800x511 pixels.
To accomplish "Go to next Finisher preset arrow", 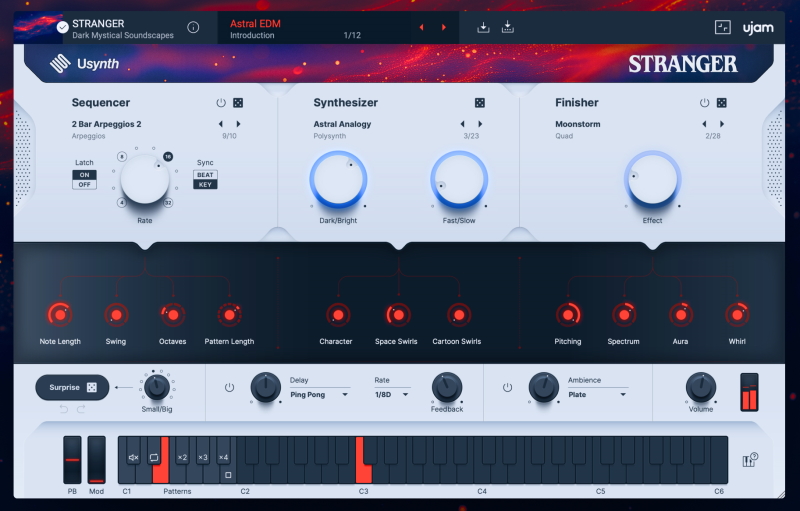I will (721, 124).
